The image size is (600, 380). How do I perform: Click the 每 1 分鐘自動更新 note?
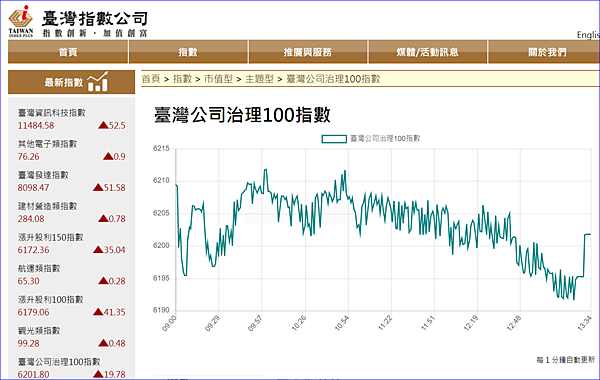[x=565, y=360]
